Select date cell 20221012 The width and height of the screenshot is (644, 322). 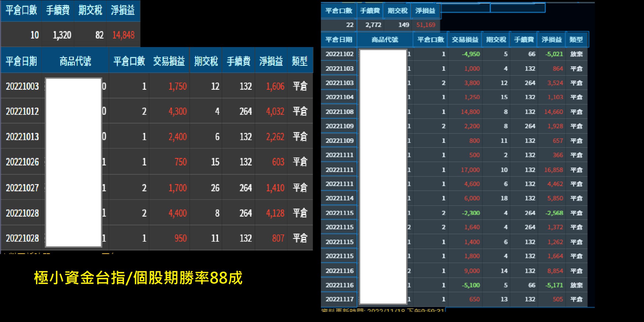tap(23, 111)
